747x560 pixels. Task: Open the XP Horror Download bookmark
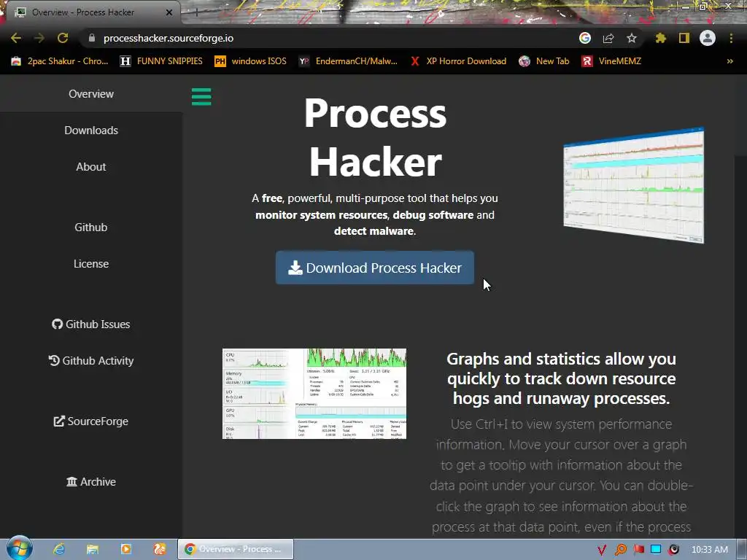pos(458,61)
